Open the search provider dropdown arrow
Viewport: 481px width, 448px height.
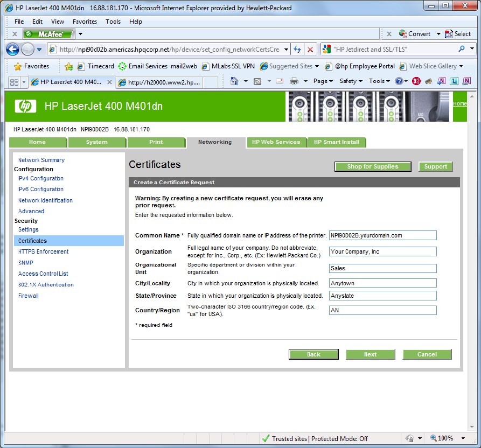[x=472, y=49]
